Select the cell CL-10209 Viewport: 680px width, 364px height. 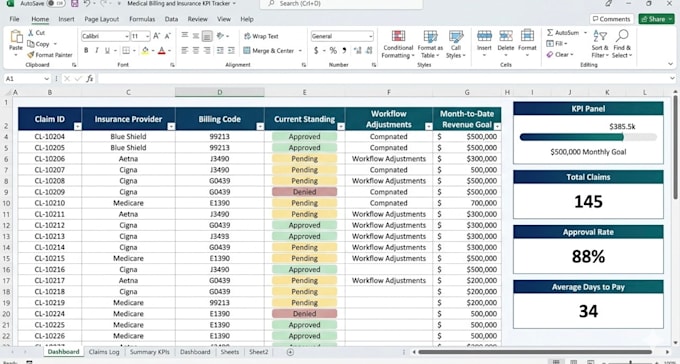[x=49, y=192]
